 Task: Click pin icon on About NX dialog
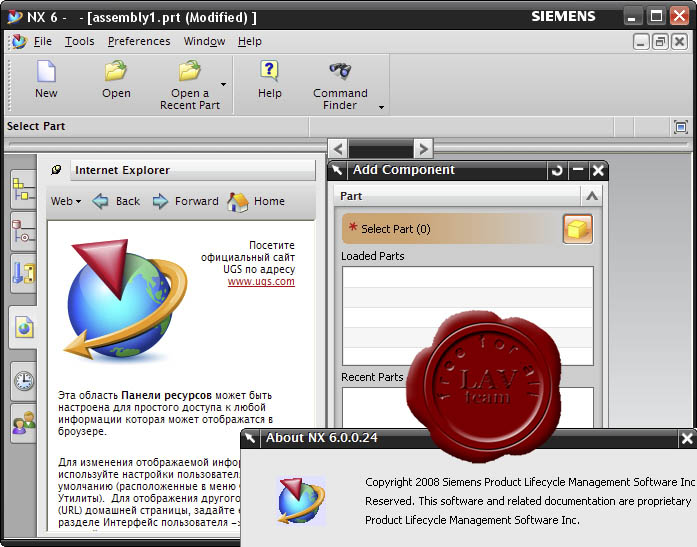(x=250, y=438)
